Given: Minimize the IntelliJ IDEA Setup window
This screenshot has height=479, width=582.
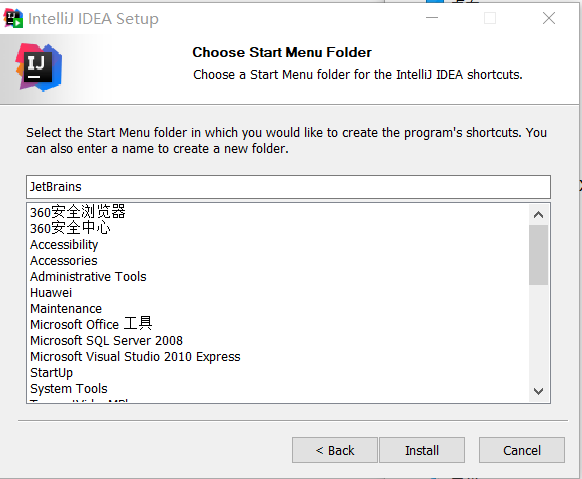Looking at the screenshot, I should pyautogui.click(x=432, y=18).
